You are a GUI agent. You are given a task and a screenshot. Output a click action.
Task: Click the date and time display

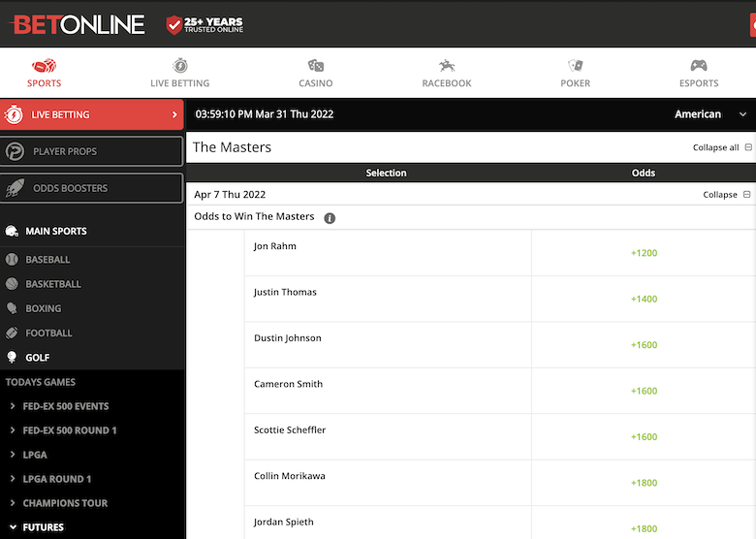coord(265,114)
